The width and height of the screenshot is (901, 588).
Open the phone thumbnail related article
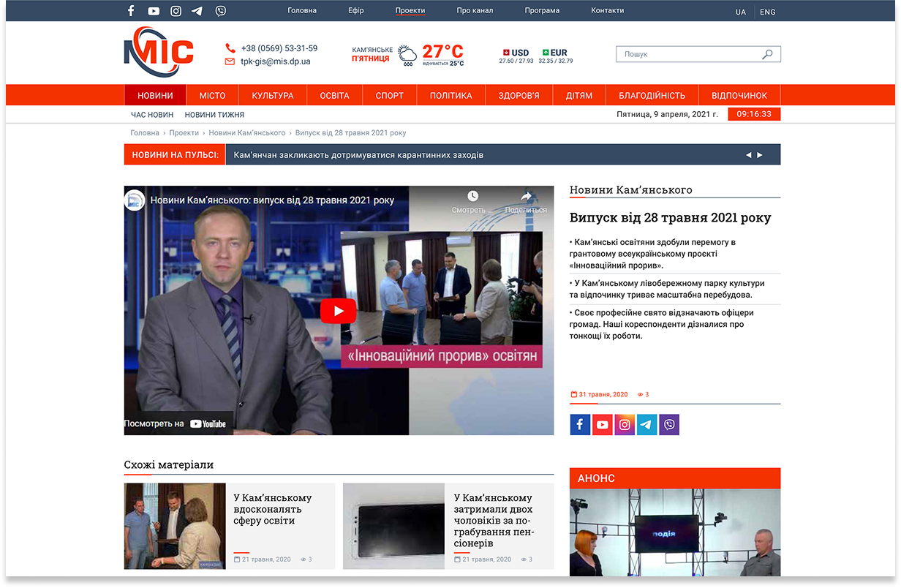coord(393,526)
